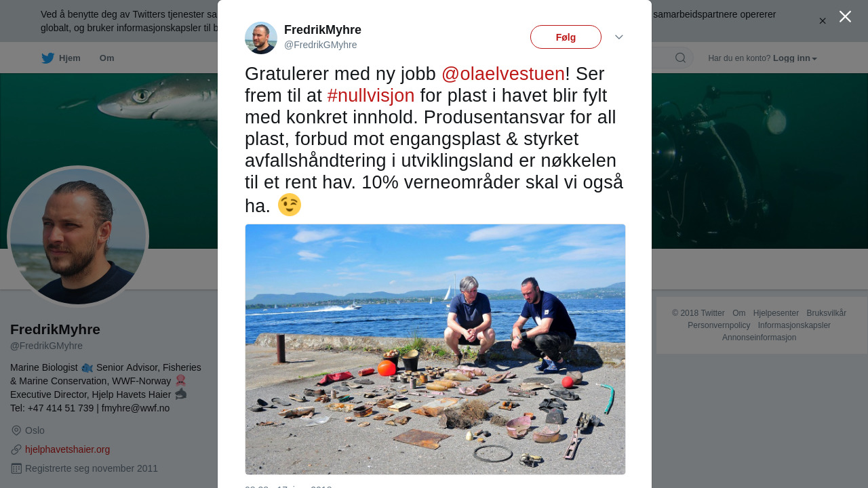View the tweet's beach litter photo

pos(435,349)
